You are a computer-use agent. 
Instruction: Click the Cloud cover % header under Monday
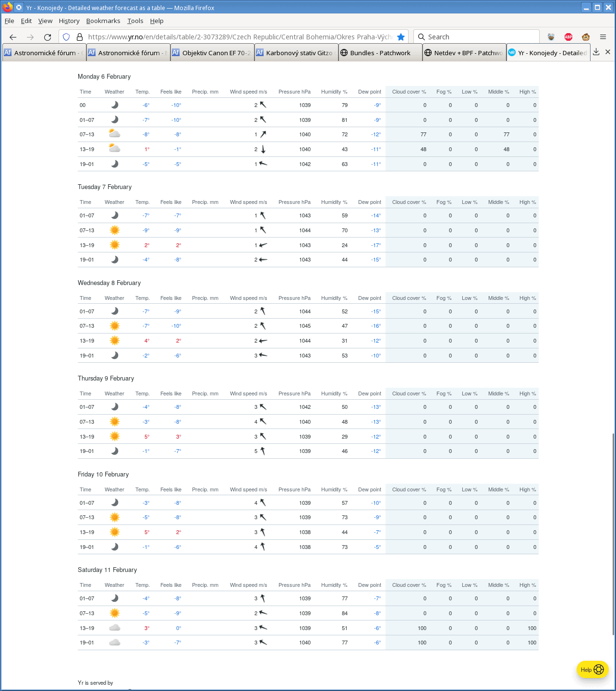coord(409,92)
